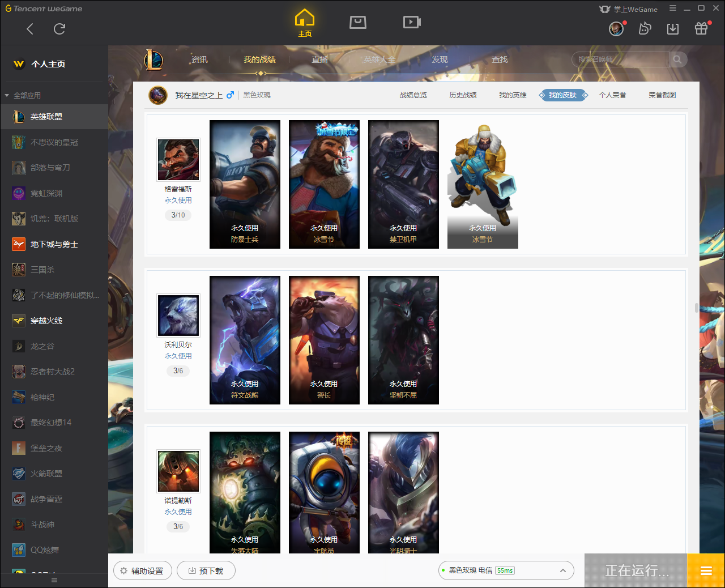Click the League of Legends logo
Image resolution: width=725 pixels, height=588 pixels.
[x=153, y=59]
